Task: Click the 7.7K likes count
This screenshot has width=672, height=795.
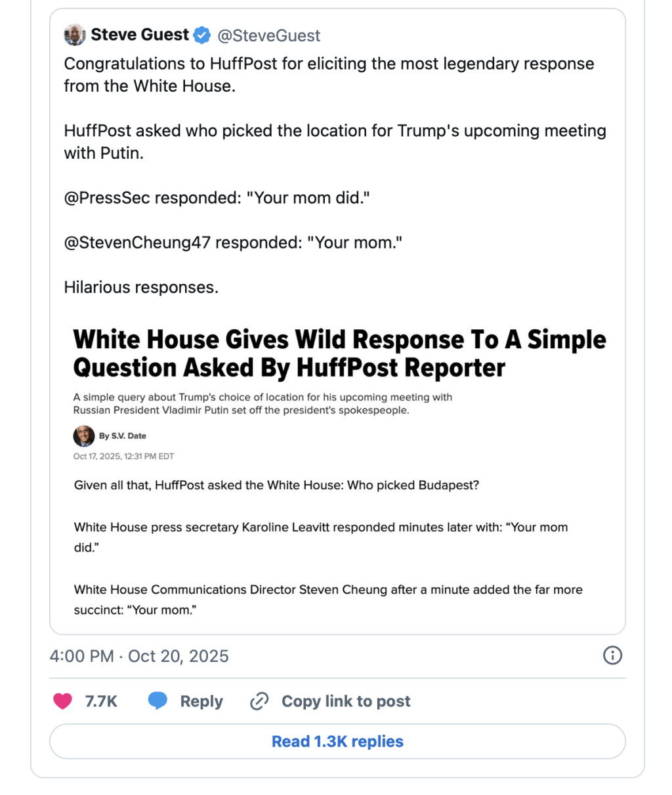Action: [x=101, y=701]
